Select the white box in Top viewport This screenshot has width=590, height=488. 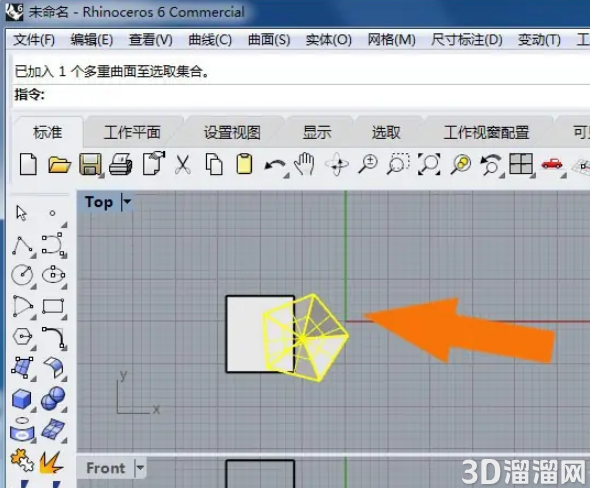point(245,334)
